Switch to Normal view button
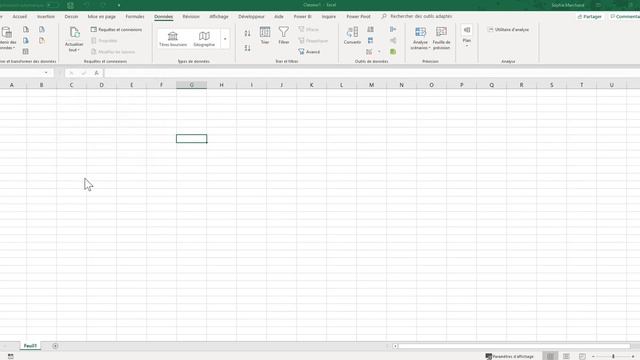 point(550,356)
